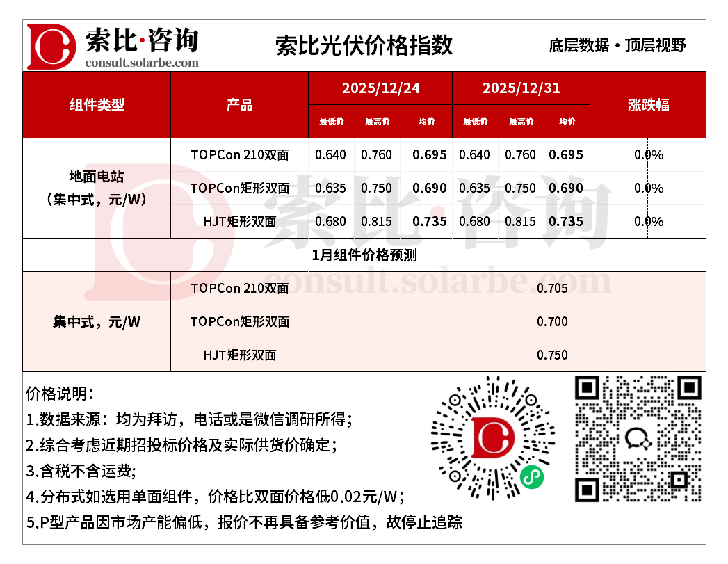Image resolution: width=728 pixels, height=564 pixels.
Task: Click the 底层数据·顶层视野 tagline
Action: click(617, 44)
